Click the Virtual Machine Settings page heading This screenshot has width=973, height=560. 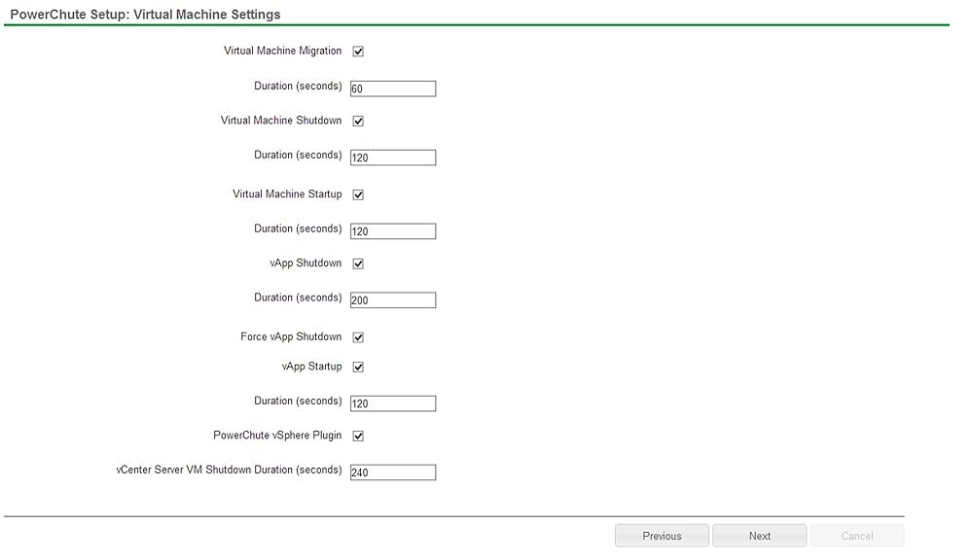click(x=145, y=15)
